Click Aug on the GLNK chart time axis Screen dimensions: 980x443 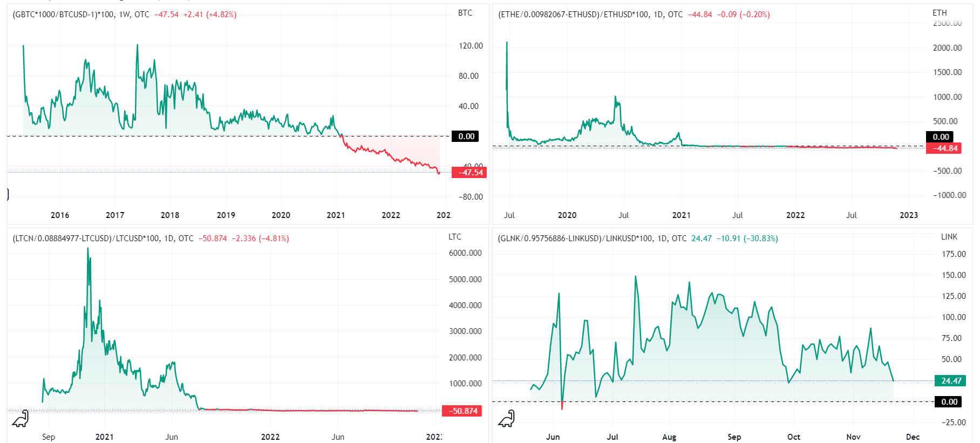[x=669, y=437]
